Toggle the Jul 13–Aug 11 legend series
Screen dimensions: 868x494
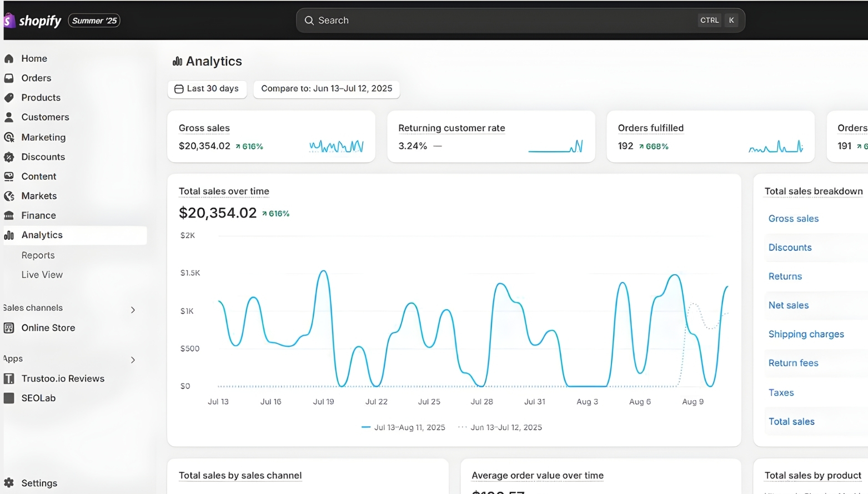(x=403, y=427)
